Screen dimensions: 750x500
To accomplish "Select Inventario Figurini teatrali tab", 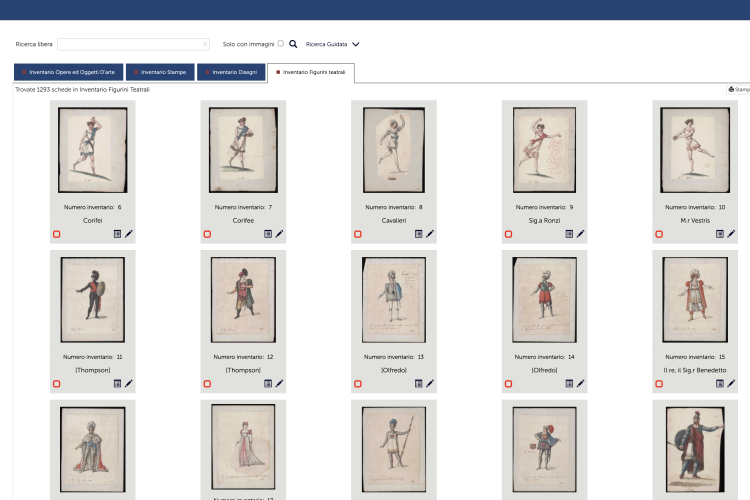I will click(311, 73).
